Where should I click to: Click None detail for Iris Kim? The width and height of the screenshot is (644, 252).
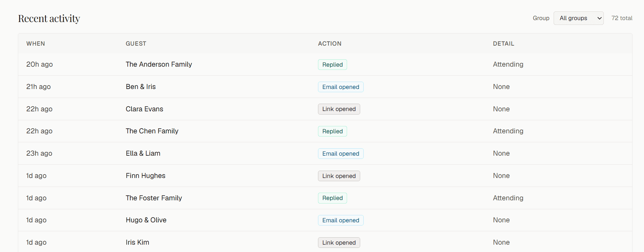[501, 242]
